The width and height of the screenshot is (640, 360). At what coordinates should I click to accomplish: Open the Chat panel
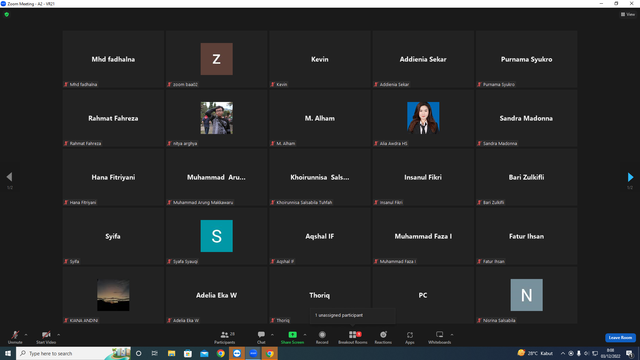(x=261, y=337)
